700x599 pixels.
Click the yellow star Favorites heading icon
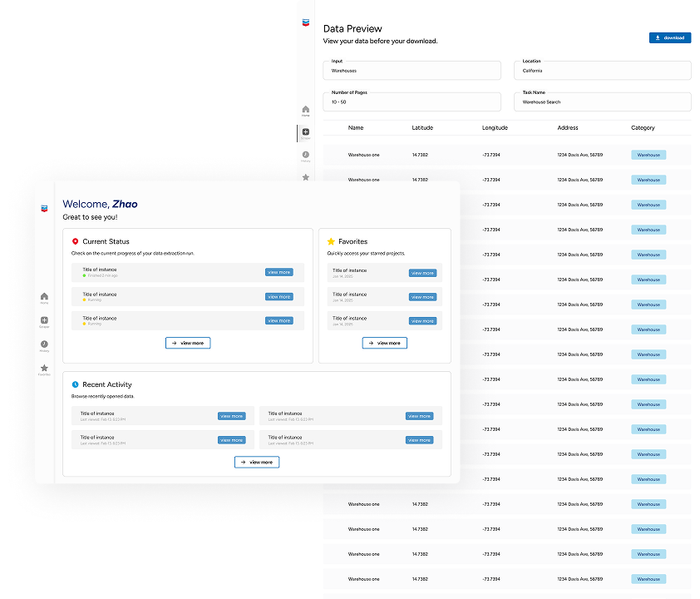pyautogui.click(x=331, y=241)
